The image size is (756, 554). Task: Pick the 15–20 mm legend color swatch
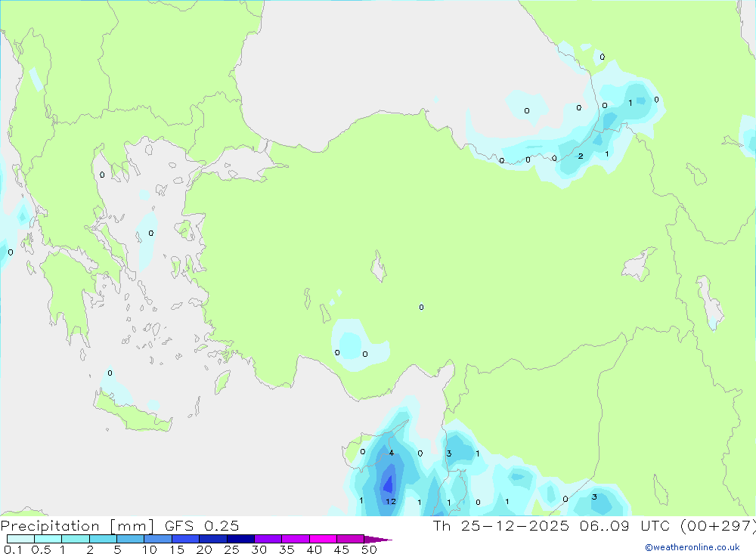tap(185, 539)
